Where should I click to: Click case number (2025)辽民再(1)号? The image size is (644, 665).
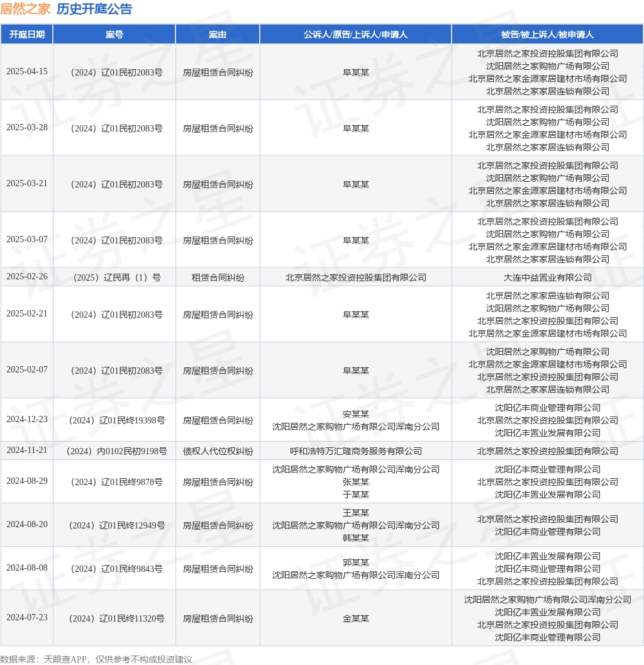(x=116, y=277)
